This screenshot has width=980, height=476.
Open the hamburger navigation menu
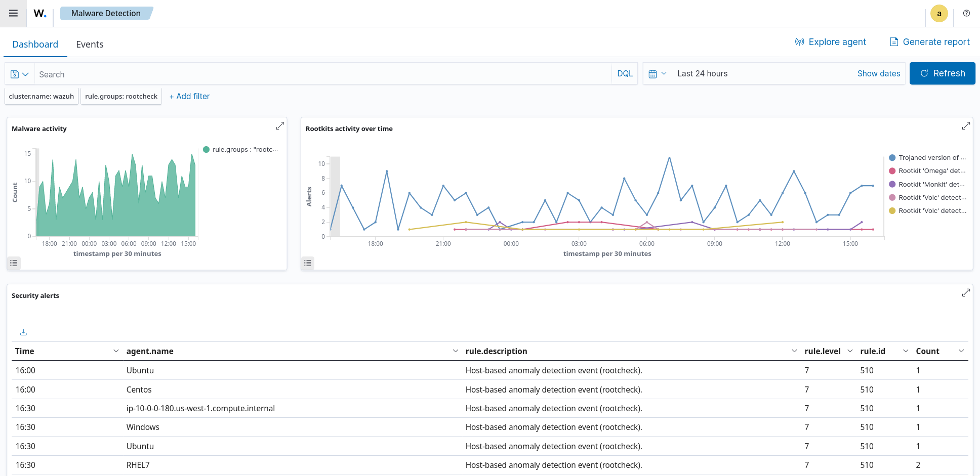coord(14,13)
